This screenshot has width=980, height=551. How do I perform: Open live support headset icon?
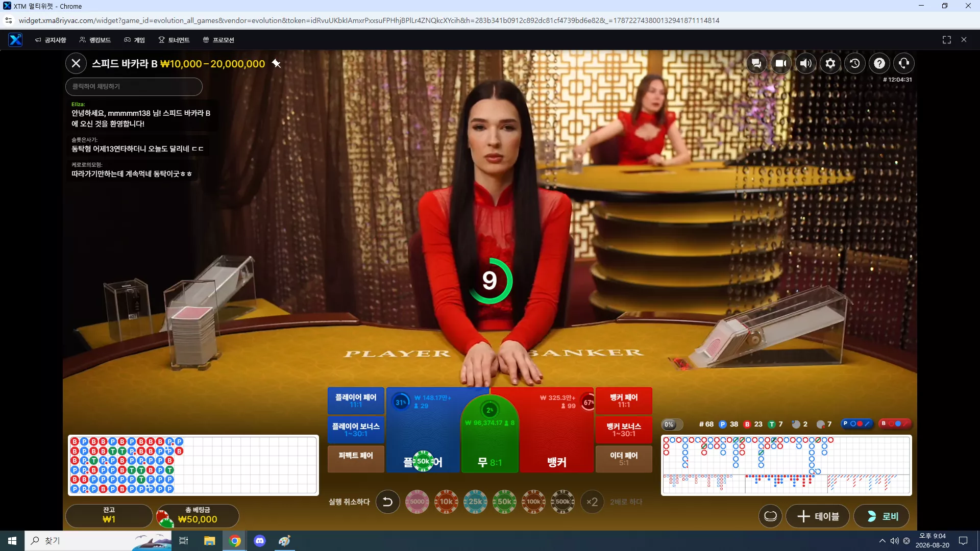pyautogui.click(x=904, y=63)
